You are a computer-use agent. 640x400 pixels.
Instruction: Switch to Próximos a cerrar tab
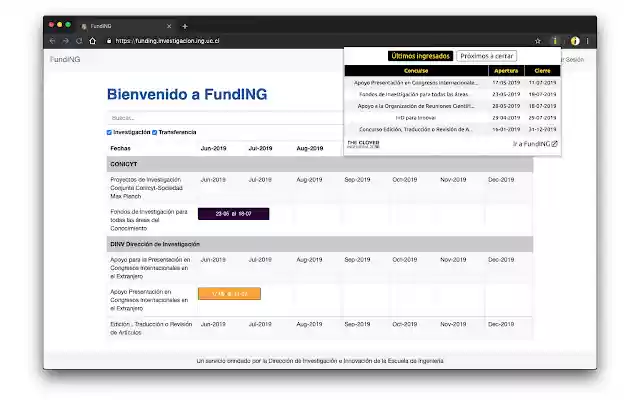pyautogui.click(x=487, y=56)
